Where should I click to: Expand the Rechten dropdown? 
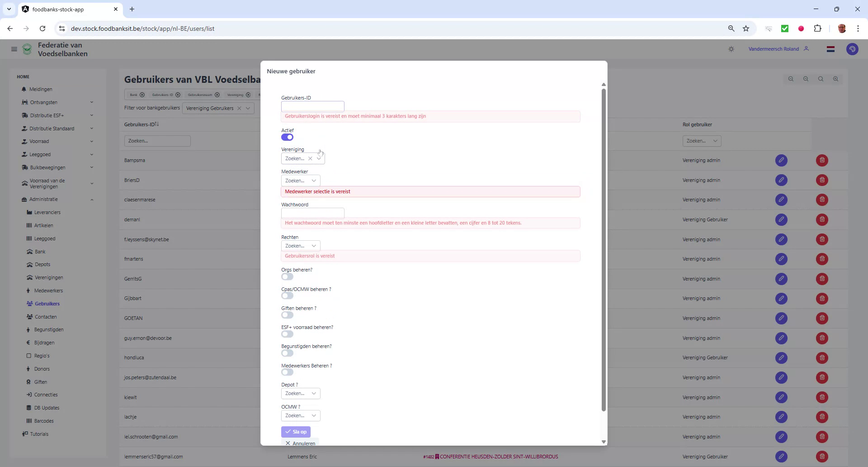pyautogui.click(x=300, y=245)
